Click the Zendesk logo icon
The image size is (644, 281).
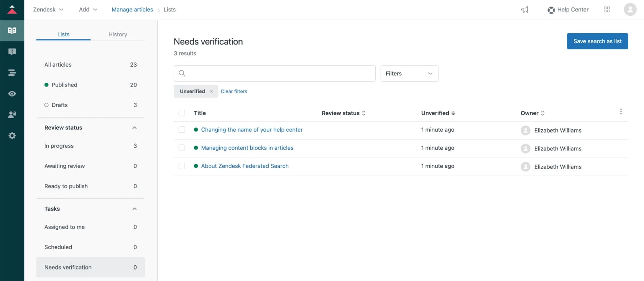(x=12, y=10)
